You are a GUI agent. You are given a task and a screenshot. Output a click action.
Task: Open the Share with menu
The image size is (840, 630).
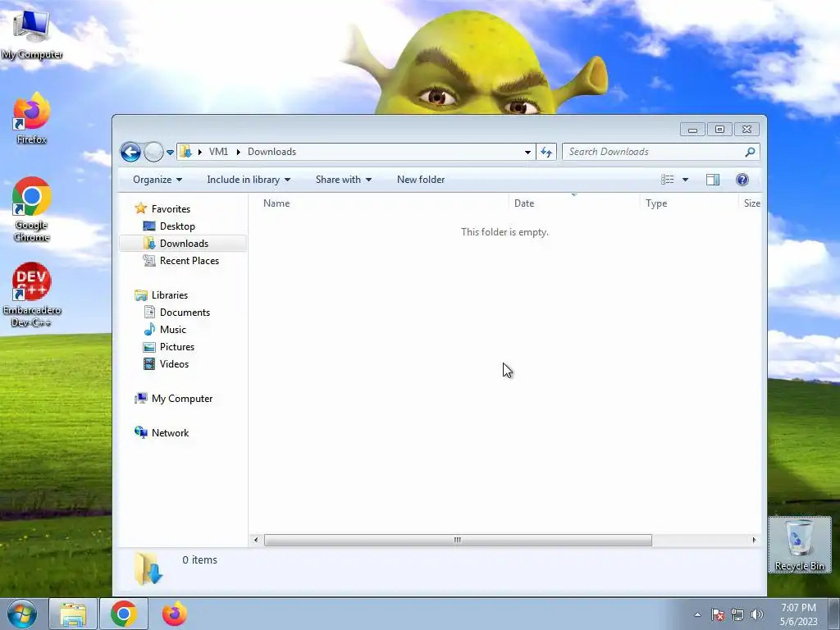(x=344, y=180)
